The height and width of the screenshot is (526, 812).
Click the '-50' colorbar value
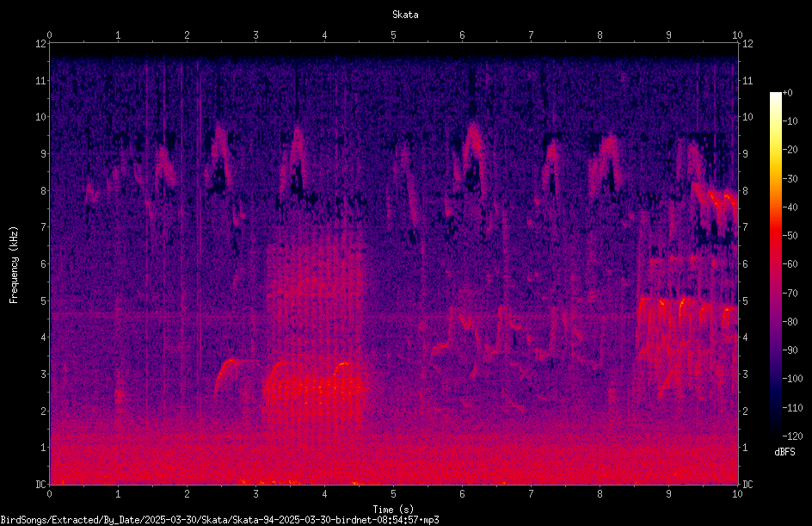click(x=790, y=236)
